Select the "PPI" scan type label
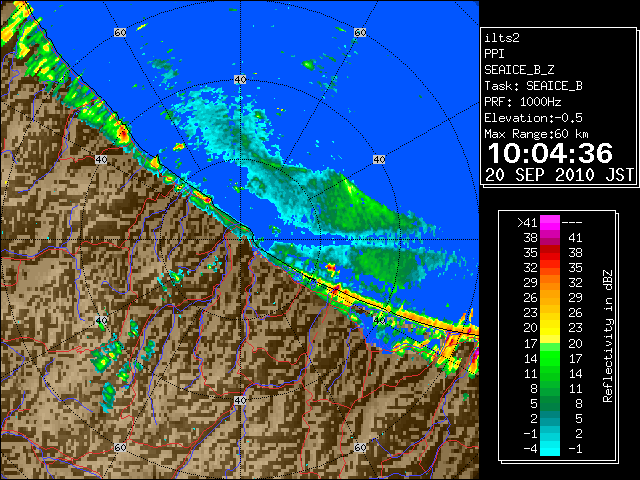The width and height of the screenshot is (640, 480). pos(494,54)
